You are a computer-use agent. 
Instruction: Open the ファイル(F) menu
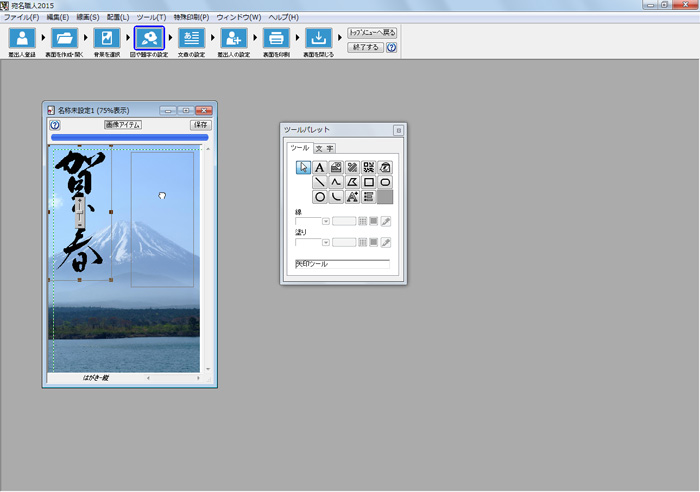coord(21,17)
